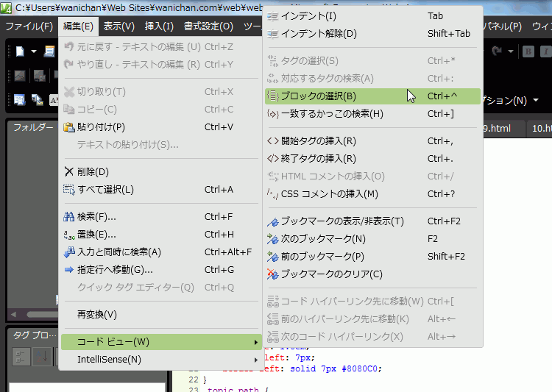Click the application icon in the title bar
The height and width of the screenshot is (392, 552).
[6, 8]
